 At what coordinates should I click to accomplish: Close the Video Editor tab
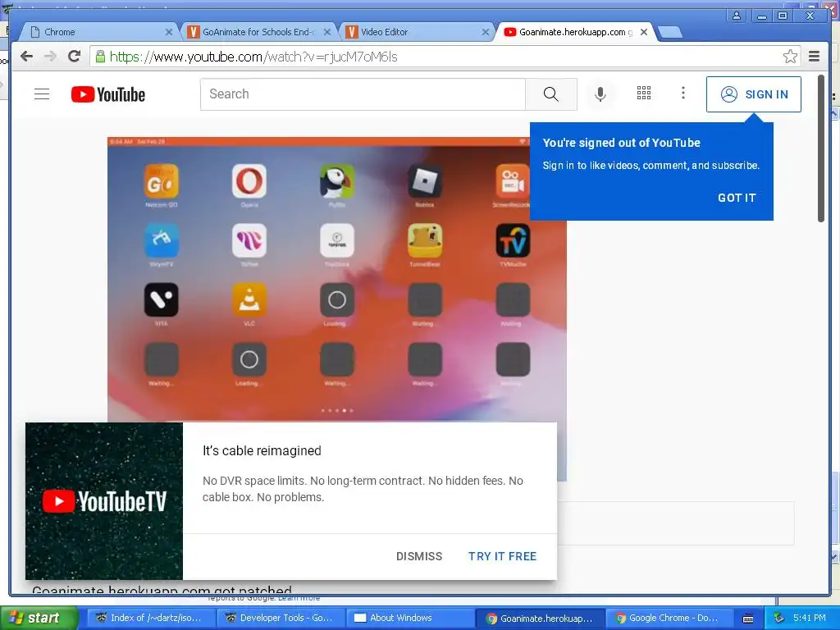click(x=486, y=32)
